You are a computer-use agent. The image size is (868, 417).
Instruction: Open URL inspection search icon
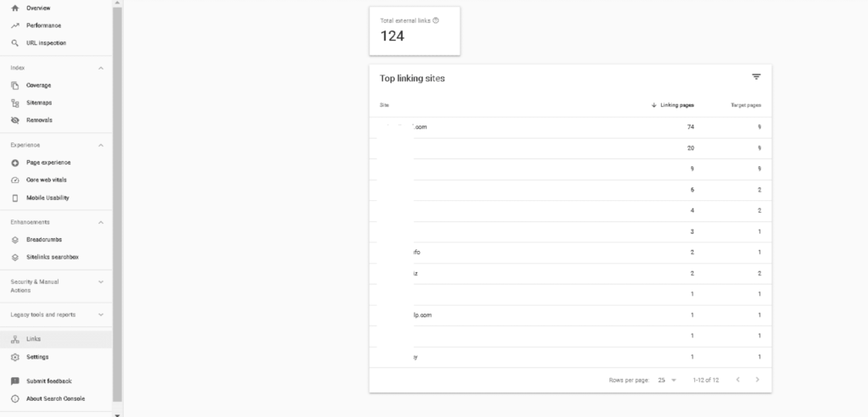click(15, 43)
